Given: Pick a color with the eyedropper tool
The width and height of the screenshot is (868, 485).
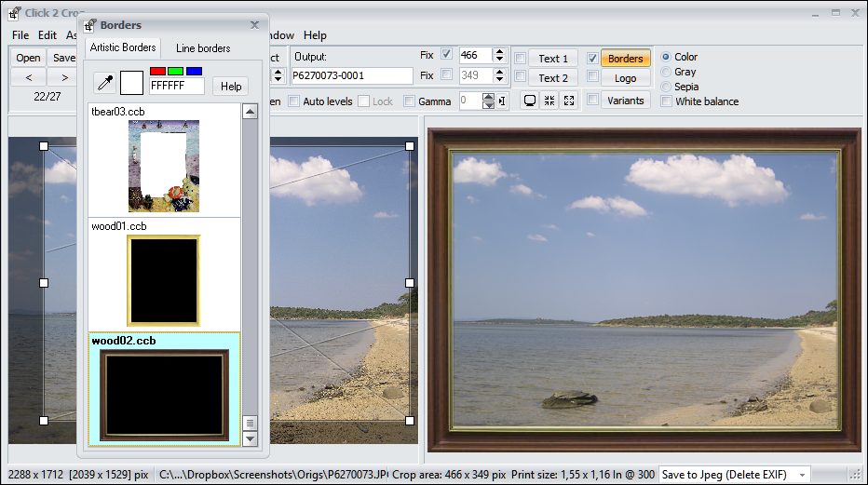Looking at the screenshot, I should click(105, 84).
